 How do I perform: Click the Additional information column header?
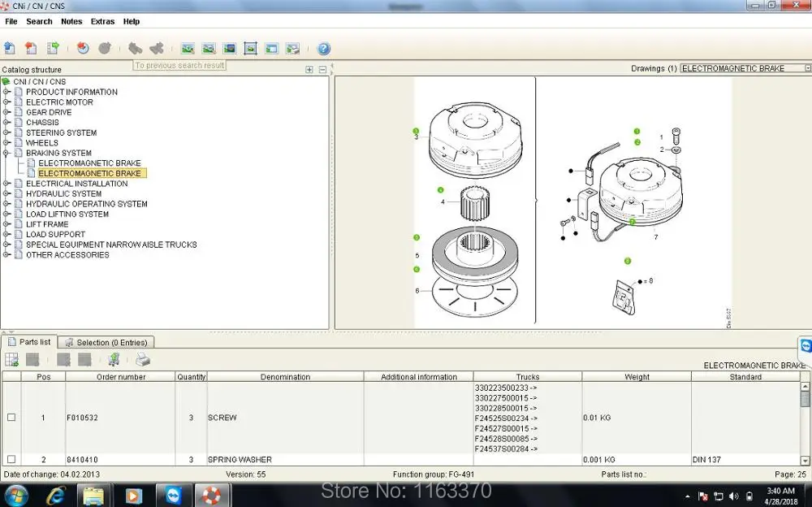pyautogui.click(x=419, y=377)
